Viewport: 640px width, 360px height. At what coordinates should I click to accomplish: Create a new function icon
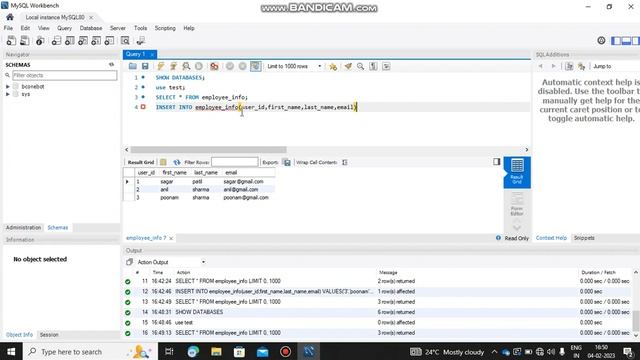(x=109, y=40)
